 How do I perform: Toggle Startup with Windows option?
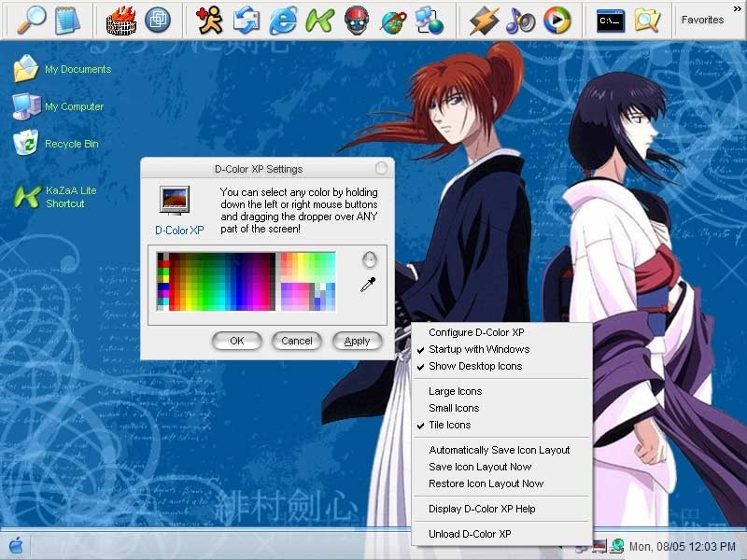pos(501,349)
